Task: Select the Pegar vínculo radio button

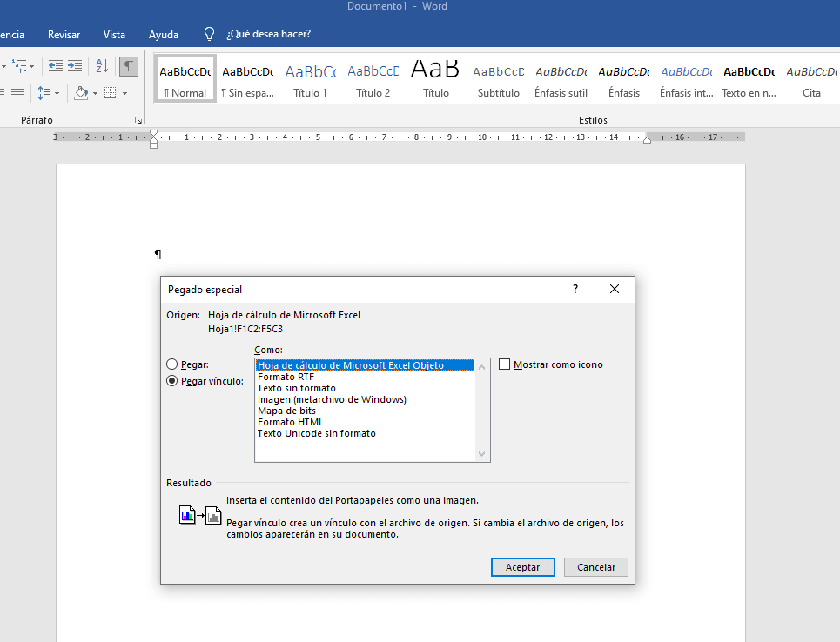Action: point(171,380)
